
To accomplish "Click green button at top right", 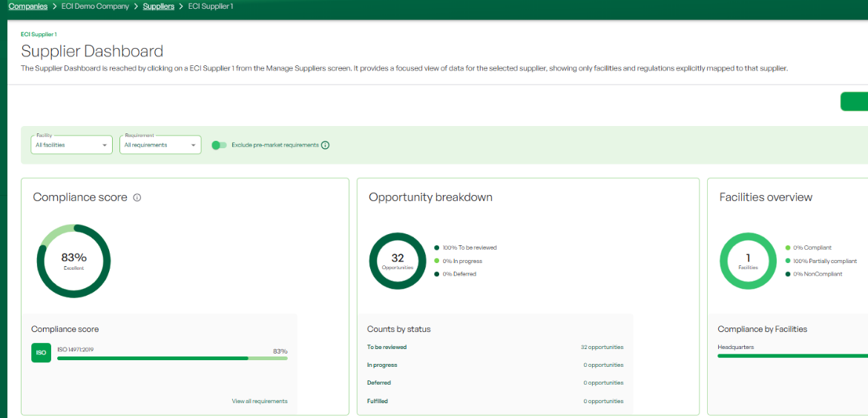I will point(854,102).
